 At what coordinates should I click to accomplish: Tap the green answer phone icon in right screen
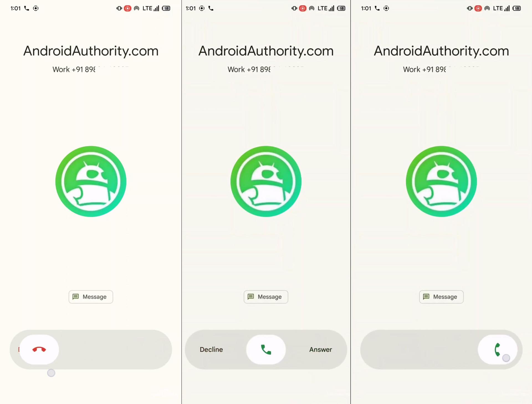[x=498, y=349]
